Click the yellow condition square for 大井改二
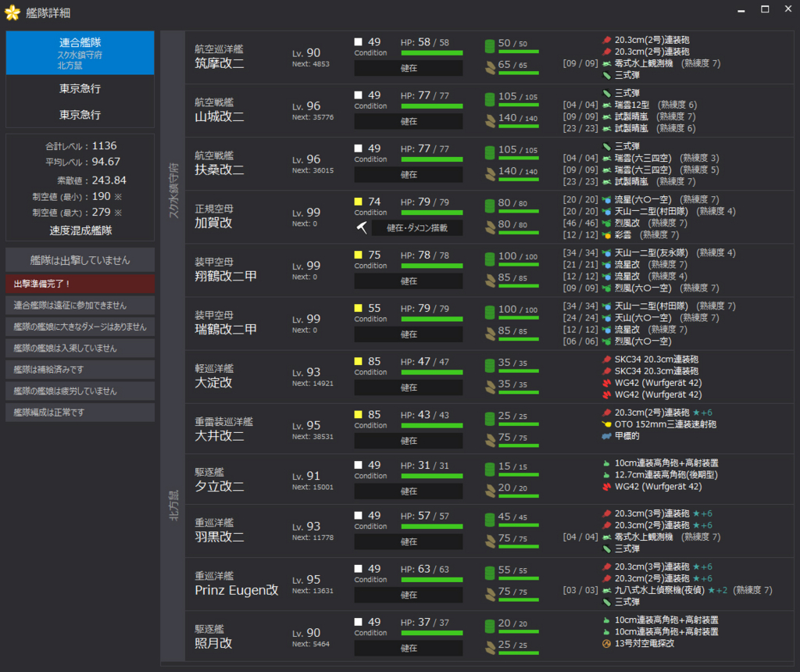Screen dimensions: 800x672 click(358, 414)
